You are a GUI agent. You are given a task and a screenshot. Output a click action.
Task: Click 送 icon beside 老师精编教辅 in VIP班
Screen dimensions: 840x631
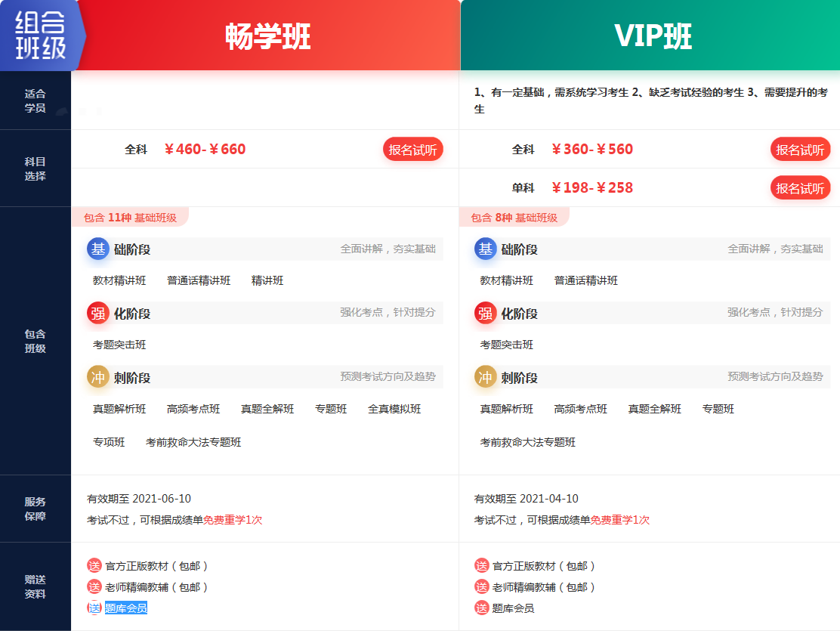pos(482,586)
